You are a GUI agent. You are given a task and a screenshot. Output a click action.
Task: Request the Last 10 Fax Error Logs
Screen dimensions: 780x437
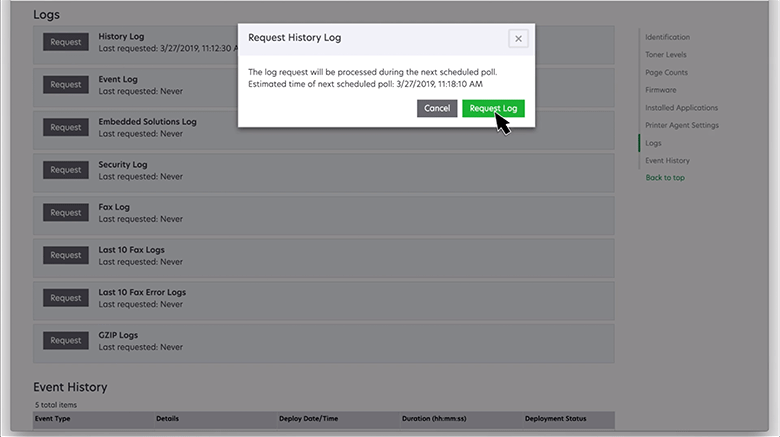(x=66, y=298)
